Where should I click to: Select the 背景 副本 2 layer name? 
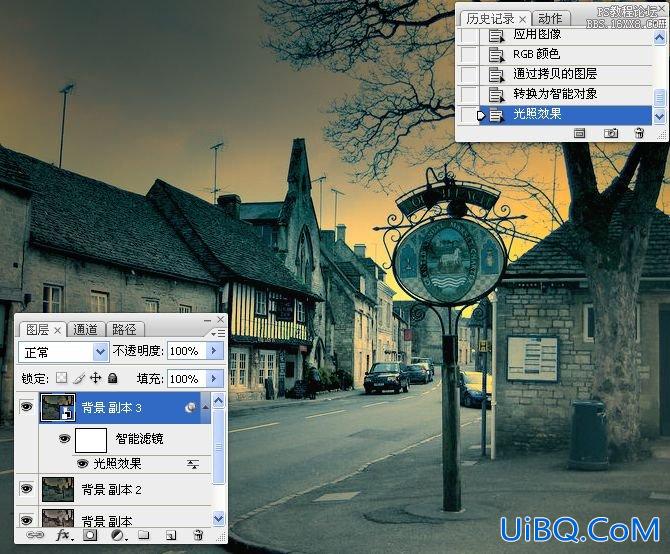coord(111,490)
